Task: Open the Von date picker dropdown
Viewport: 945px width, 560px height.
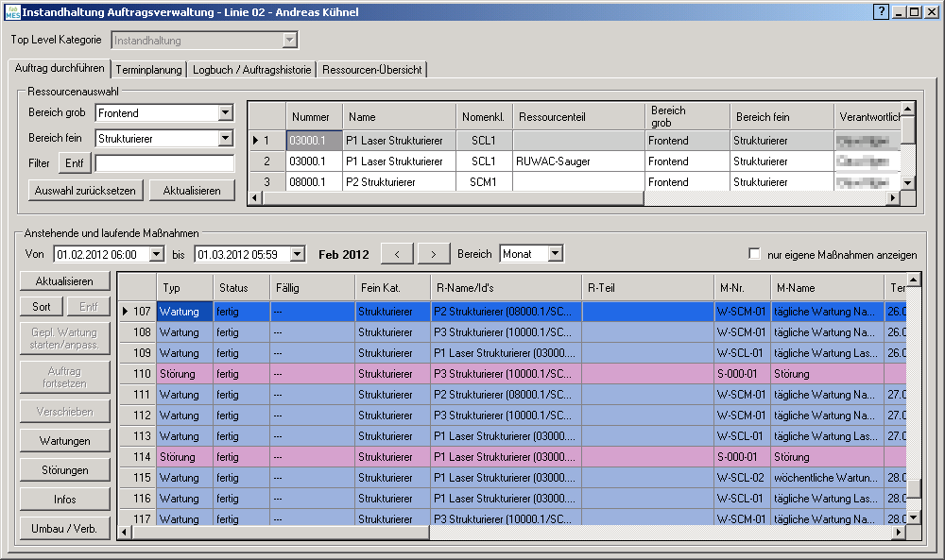Action: (x=156, y=254)
